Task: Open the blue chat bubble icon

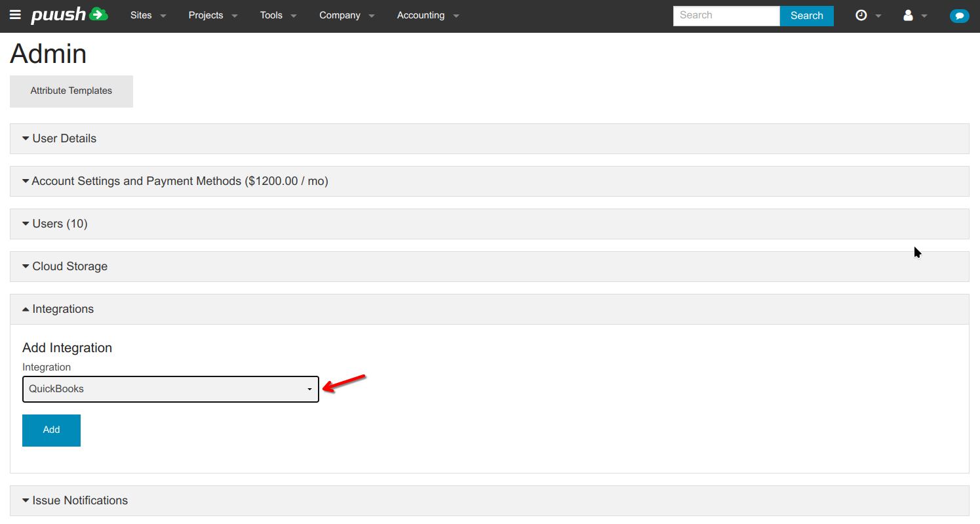Action: click(959, 16)
